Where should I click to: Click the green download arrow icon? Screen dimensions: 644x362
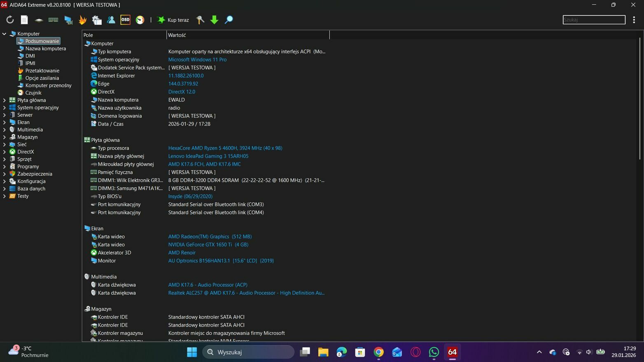click(x=214, y=20)
